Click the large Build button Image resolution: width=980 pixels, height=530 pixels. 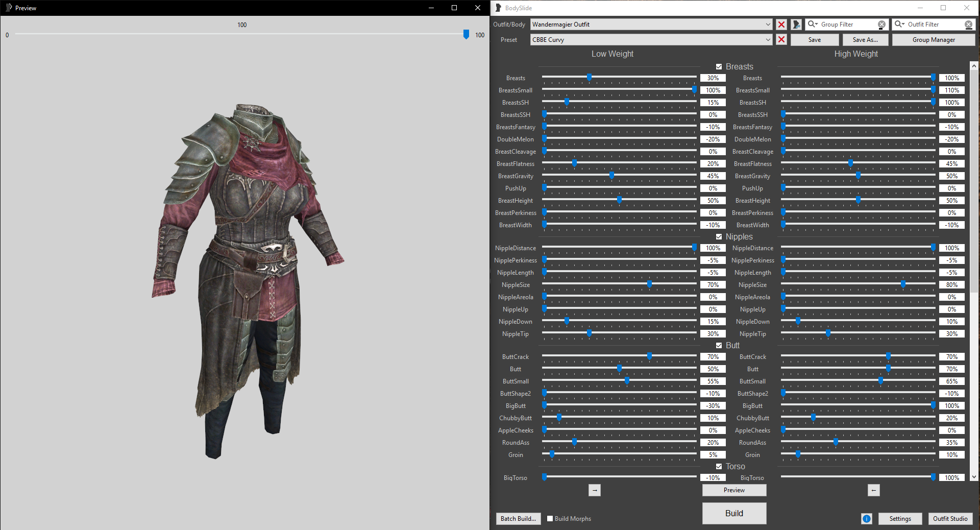tap(734, 513)
